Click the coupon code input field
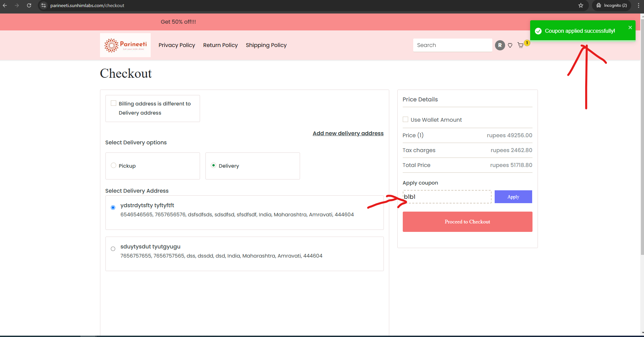The height and width of the screenshot is (337, 644). [x=447, y=197]
